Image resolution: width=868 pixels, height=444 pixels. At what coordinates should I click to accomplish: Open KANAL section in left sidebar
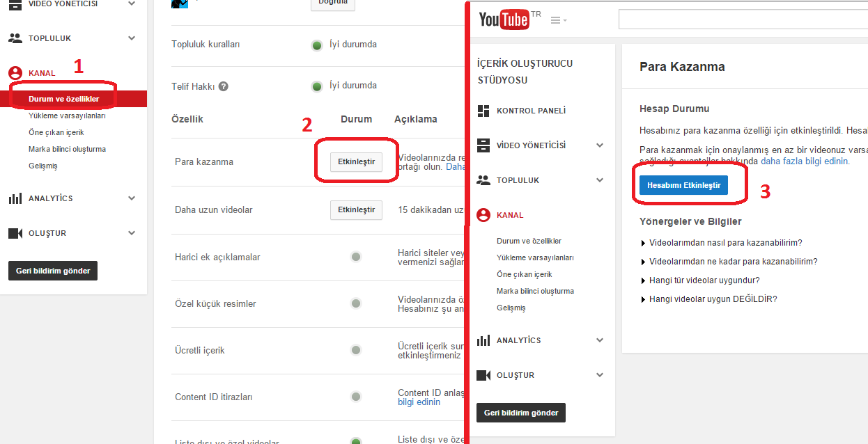click(x=42, y=73)
